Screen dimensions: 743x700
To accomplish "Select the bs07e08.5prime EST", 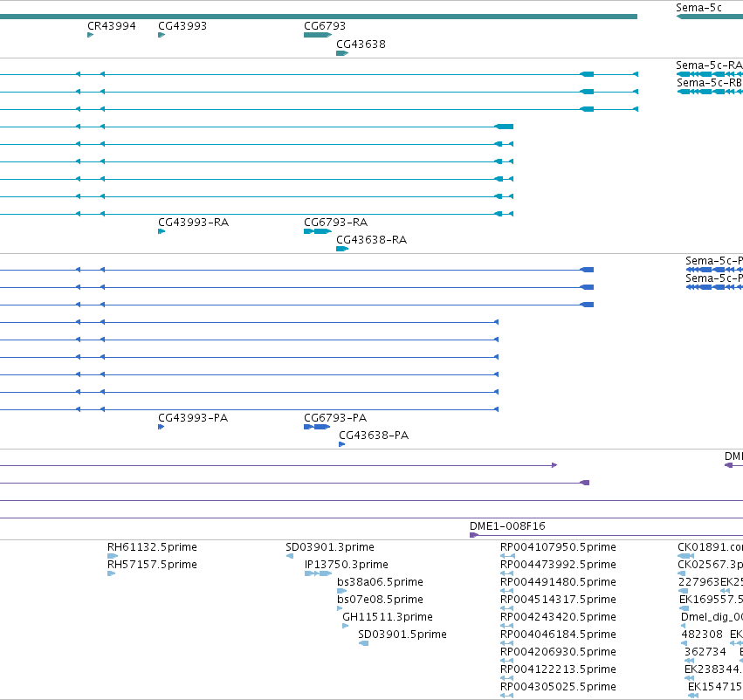I will [x=340, y=608].
